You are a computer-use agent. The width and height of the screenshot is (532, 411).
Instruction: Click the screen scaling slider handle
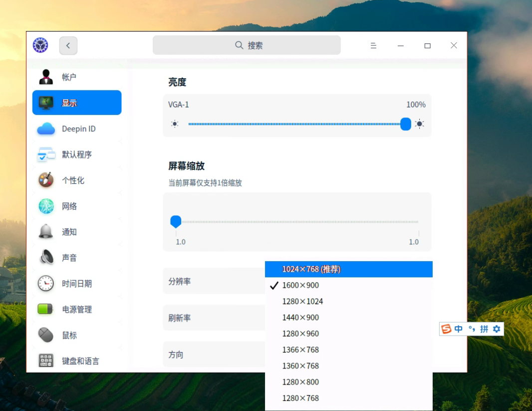[x=176, y=221]
